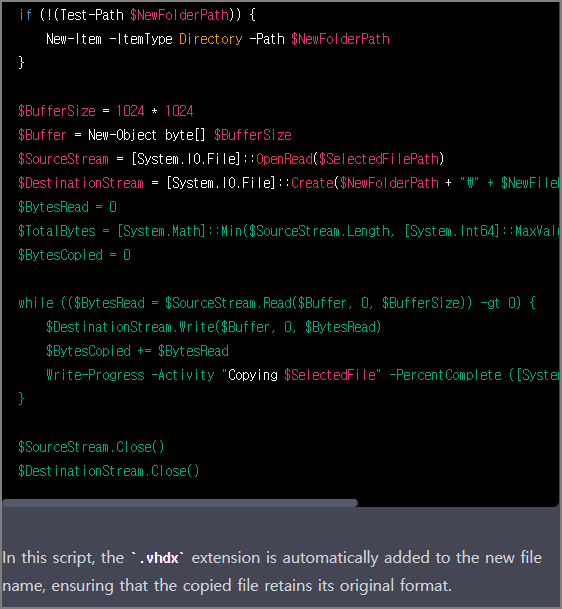
Task: Click the '$SourceStream.Close()' line
Action: [91, 447]
